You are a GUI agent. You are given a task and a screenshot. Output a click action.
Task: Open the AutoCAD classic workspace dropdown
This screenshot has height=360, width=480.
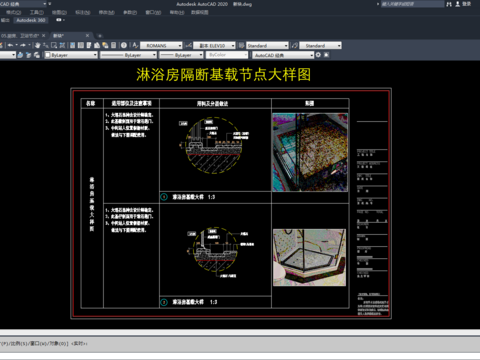point(283,55)
